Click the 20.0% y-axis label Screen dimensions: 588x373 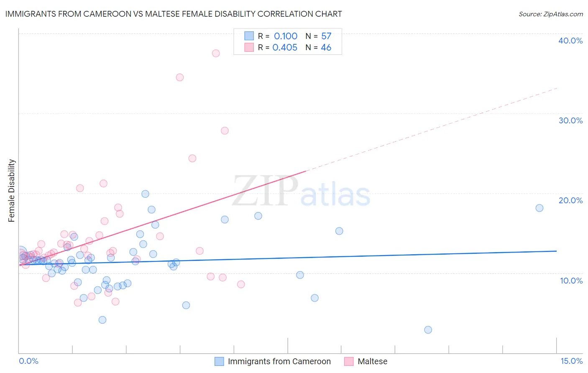click(570, 200)
